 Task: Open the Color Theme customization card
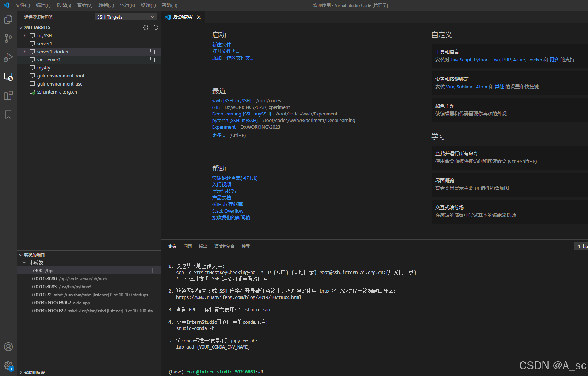point(510,110)
